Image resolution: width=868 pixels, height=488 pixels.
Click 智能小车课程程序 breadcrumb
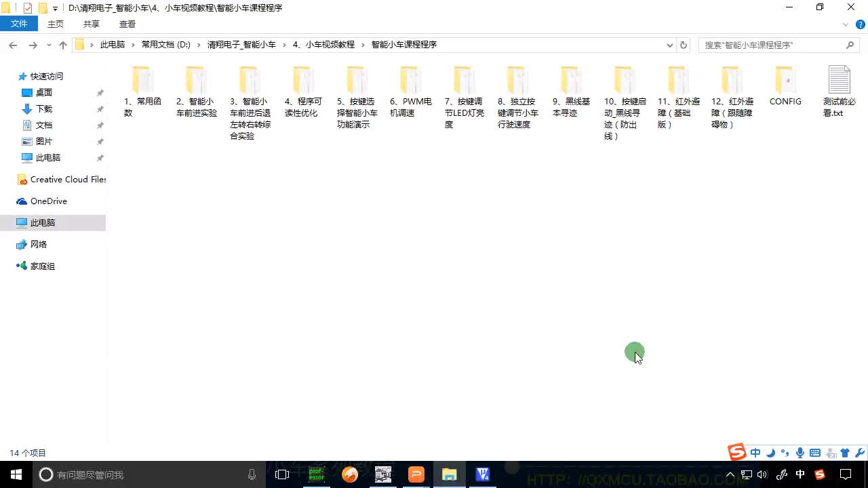404,45
